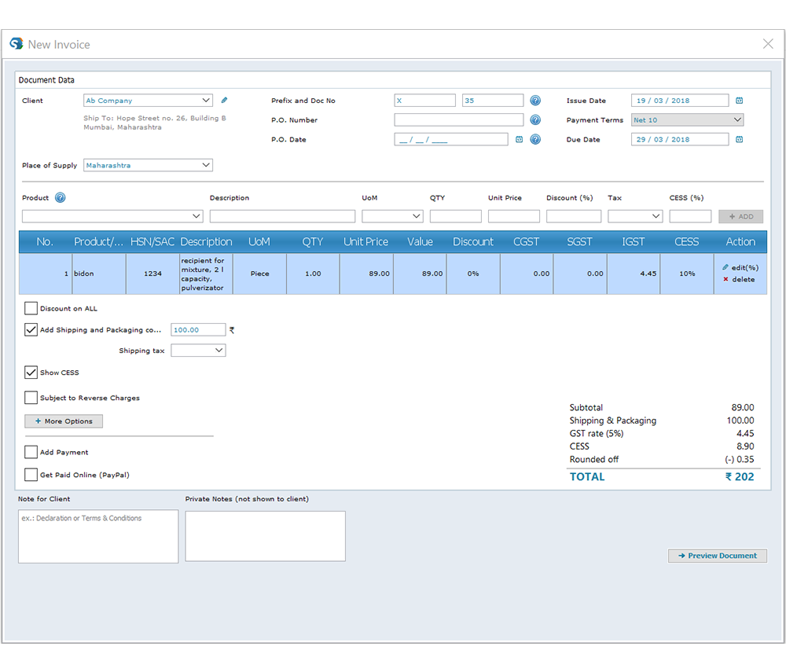Viewport: 786px width, 672px height.
Task: Open the Shipping tax dropdown
Action: point(198,351)
